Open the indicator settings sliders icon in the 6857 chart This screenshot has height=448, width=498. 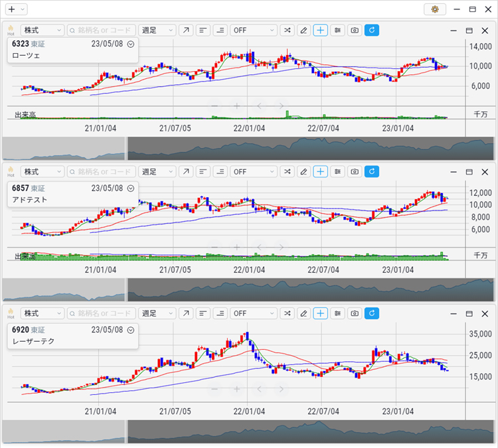coord(338,172)
